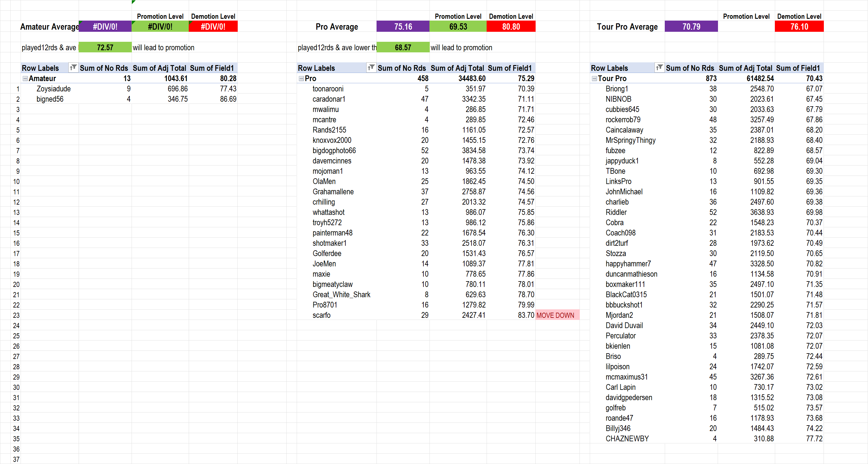
Task: Select the Briong1 player row label
Action: 617,89
